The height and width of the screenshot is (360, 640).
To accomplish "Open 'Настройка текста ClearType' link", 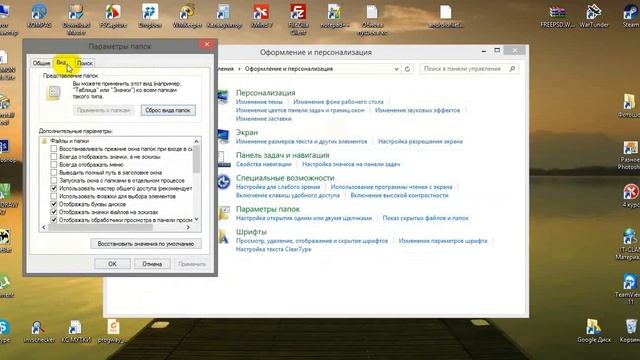I will click(x=273, y=249).
